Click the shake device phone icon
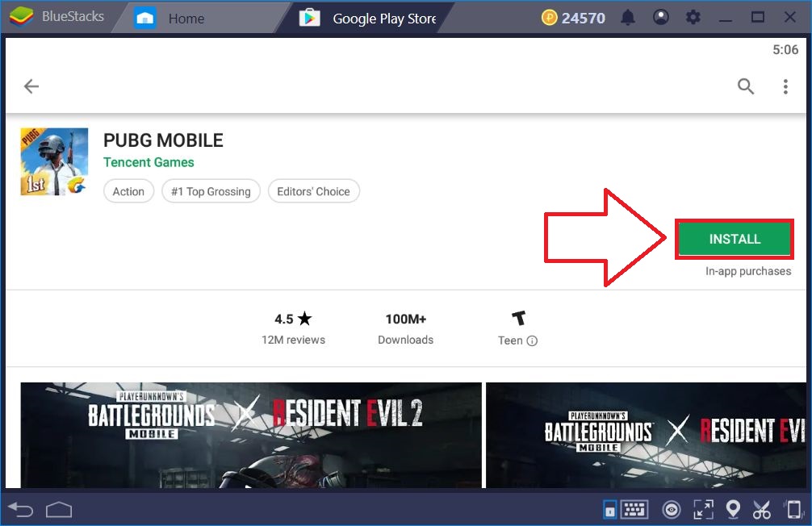The height and width of the screenshot is (526, 812). tap(793, 509)
